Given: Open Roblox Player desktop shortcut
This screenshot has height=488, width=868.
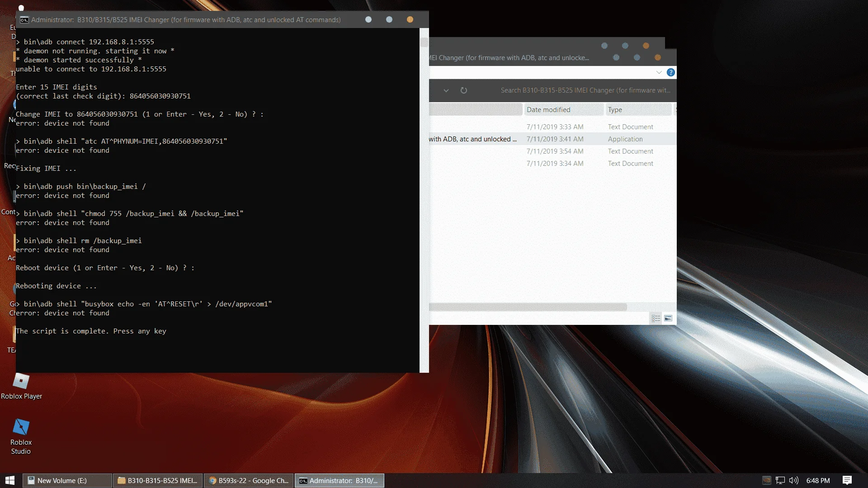Looking at the screenshot, I should (x=21, y=386).
